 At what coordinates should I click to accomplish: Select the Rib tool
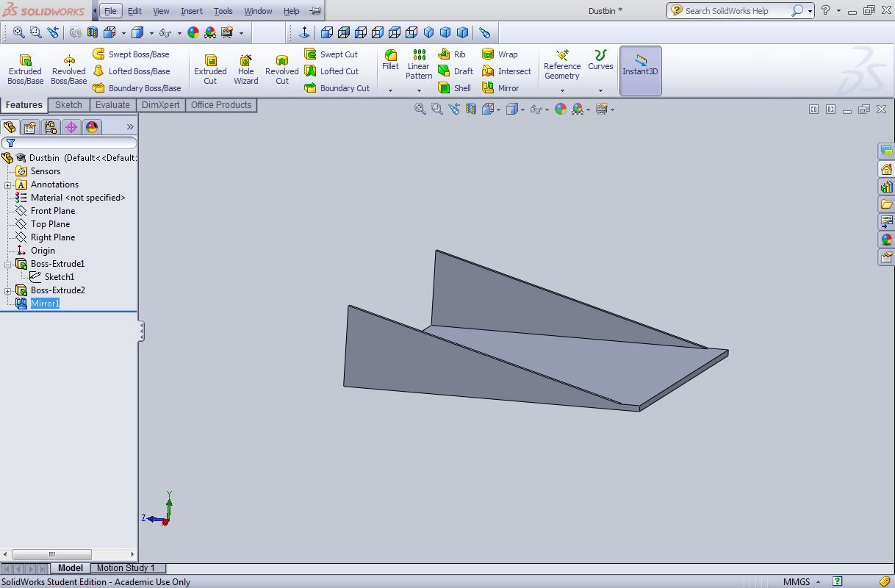tap(452, 54)
